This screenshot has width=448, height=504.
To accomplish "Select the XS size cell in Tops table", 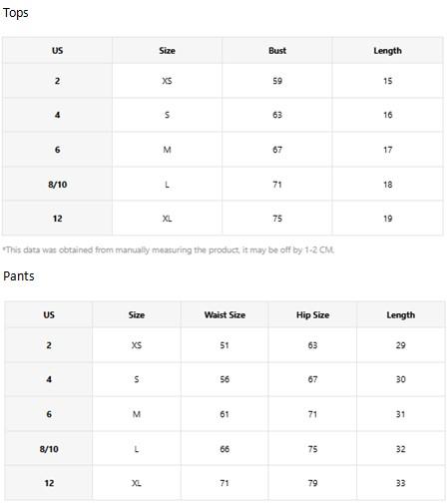I will click(x=167, y=81).
